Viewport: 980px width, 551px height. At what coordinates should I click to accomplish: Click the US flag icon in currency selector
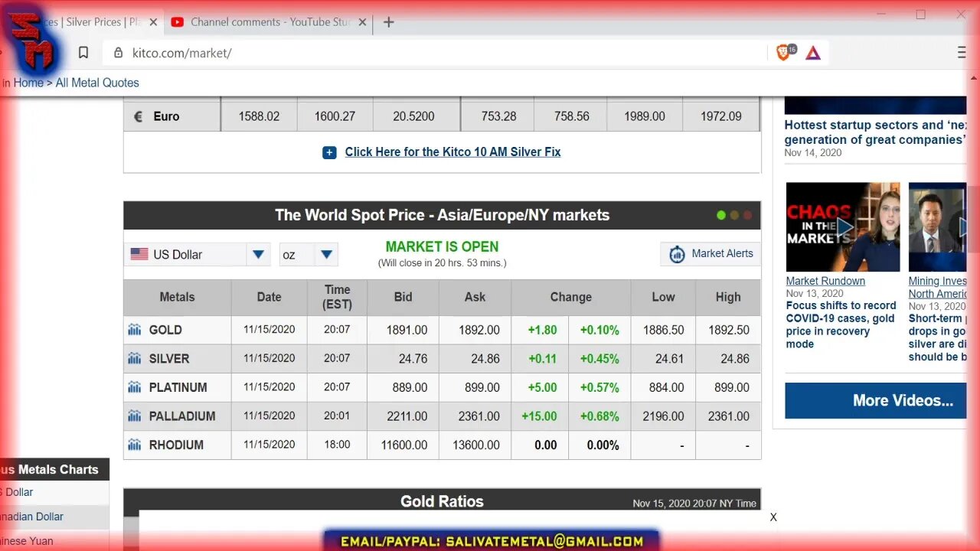click(x=139, y=254)
